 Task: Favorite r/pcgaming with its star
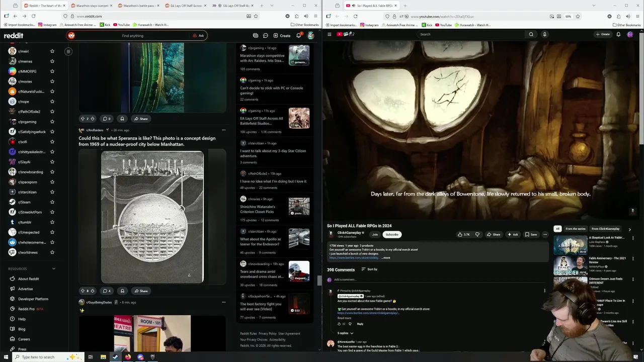pos(52,122)
